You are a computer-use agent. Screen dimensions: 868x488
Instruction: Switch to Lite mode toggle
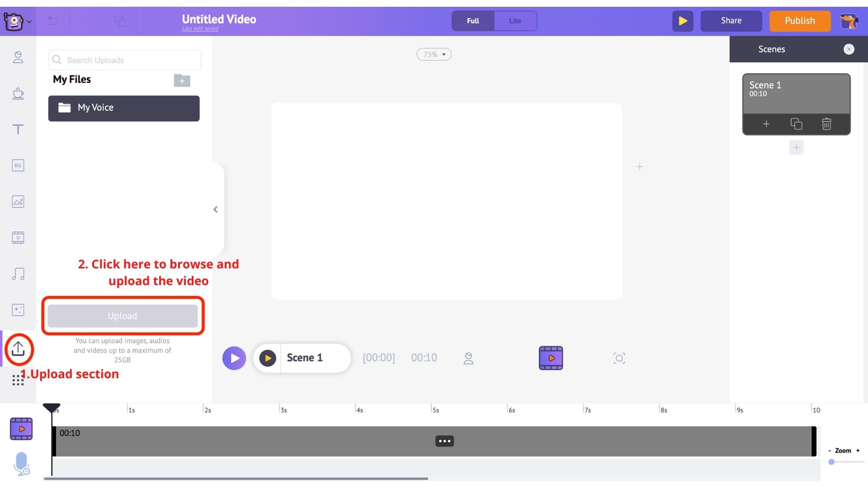click(515, 20)
